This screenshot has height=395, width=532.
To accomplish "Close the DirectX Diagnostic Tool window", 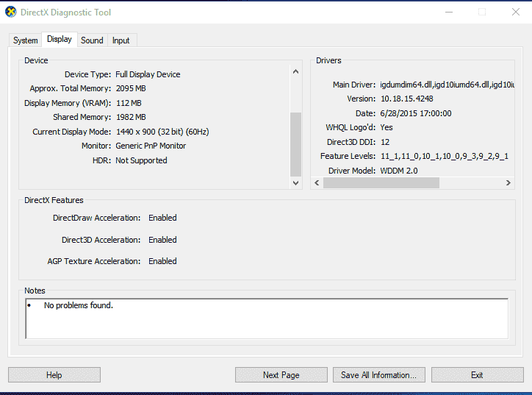I will pos(516,13).
